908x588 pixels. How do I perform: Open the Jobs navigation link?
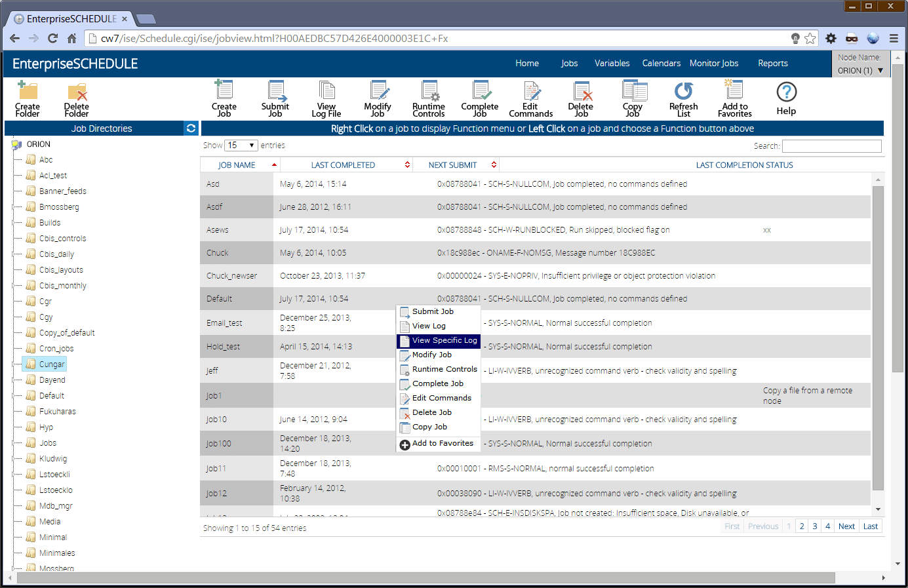click(x=569, y=64)
